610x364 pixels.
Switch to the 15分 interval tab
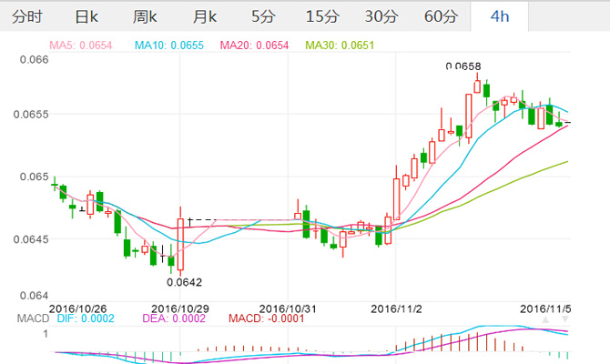[x=322, y=16]
